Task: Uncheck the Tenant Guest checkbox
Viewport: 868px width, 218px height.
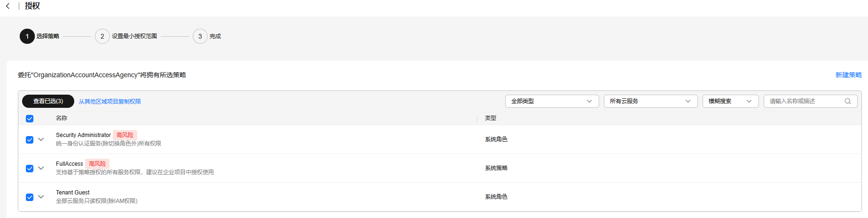Action: 30,197
